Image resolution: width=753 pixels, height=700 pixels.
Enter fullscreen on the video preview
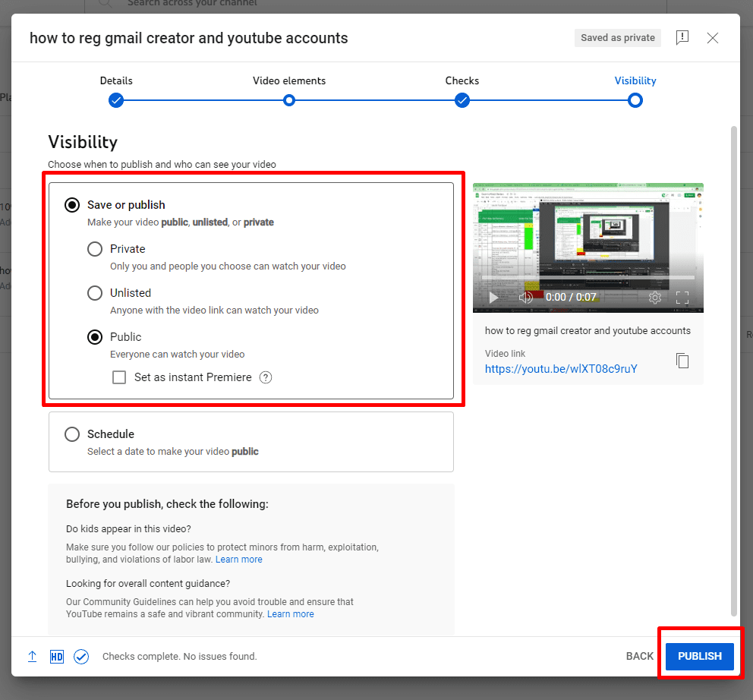[682, 298]
